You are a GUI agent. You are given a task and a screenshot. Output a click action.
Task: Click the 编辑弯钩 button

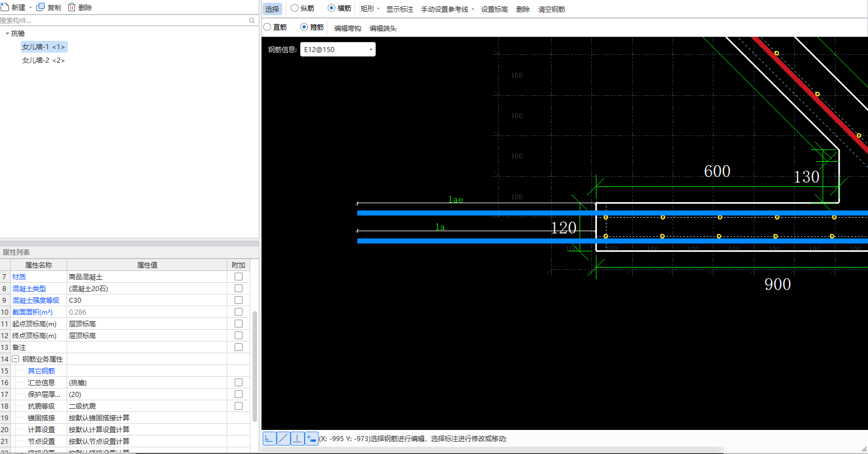(348, 28)
